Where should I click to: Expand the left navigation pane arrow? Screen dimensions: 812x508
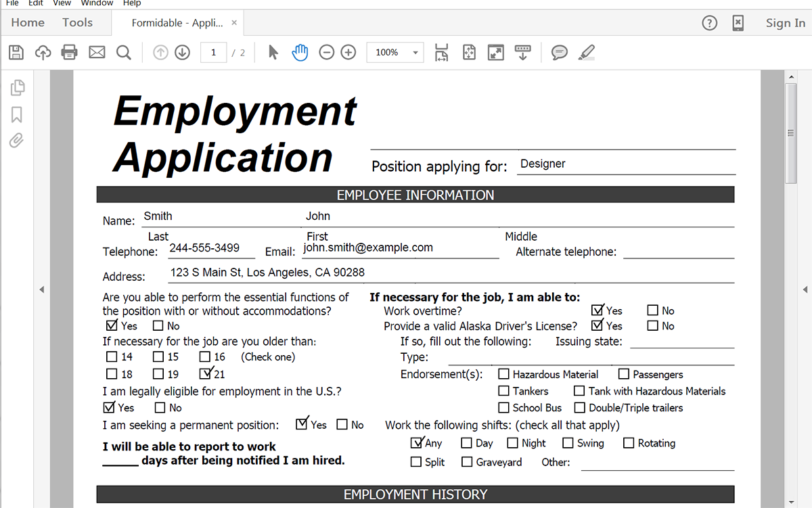click(x=41, y=290)
